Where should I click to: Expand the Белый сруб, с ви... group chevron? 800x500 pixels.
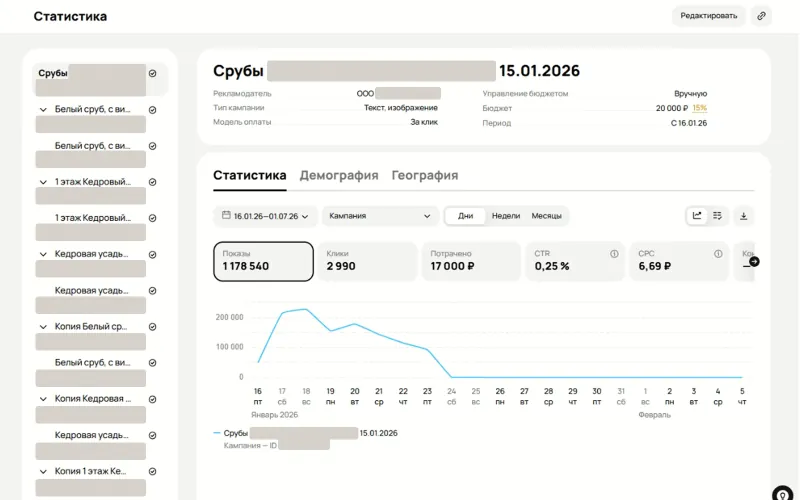[x=43, y=110]
